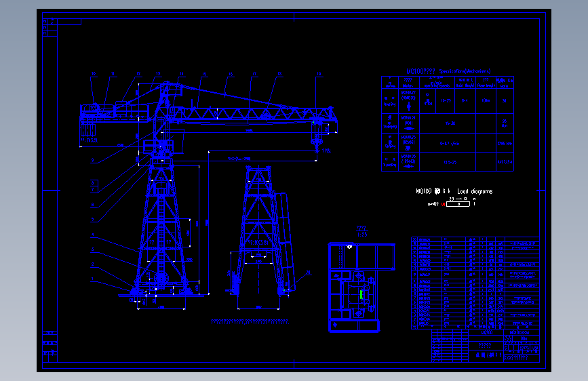Select balloon number 14 label

[182, 74]
